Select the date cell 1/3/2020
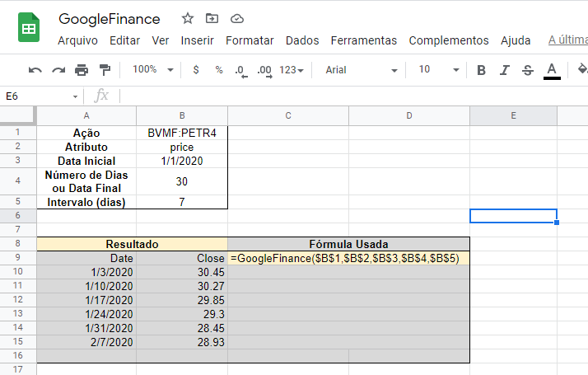 click(86, 272)
